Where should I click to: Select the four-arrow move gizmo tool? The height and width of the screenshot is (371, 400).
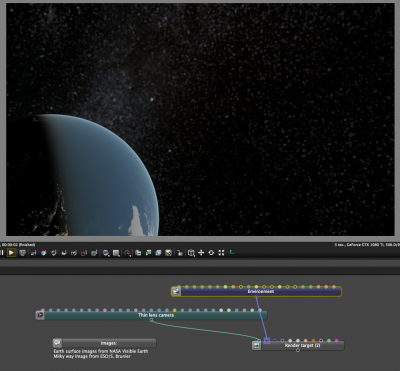click(201, 253)
